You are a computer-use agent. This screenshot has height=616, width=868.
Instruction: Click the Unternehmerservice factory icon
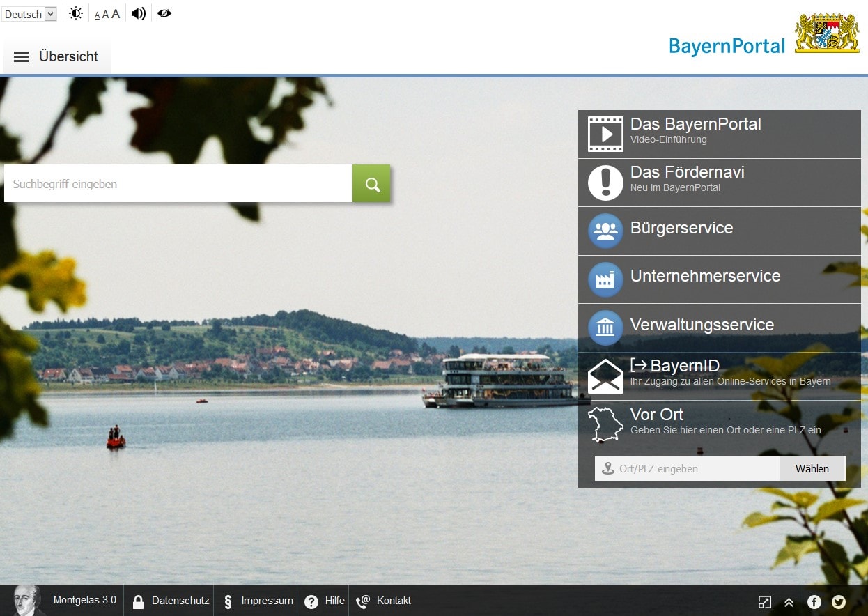tap(605, 279)
